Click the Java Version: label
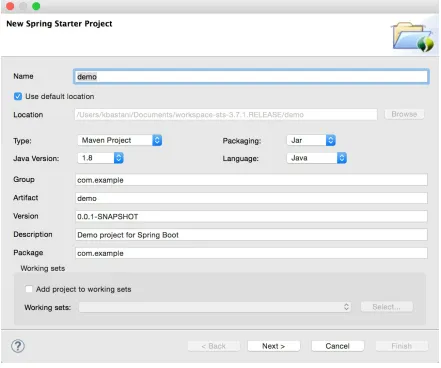This screenshot has width=441, height=368. pos(36,158)
